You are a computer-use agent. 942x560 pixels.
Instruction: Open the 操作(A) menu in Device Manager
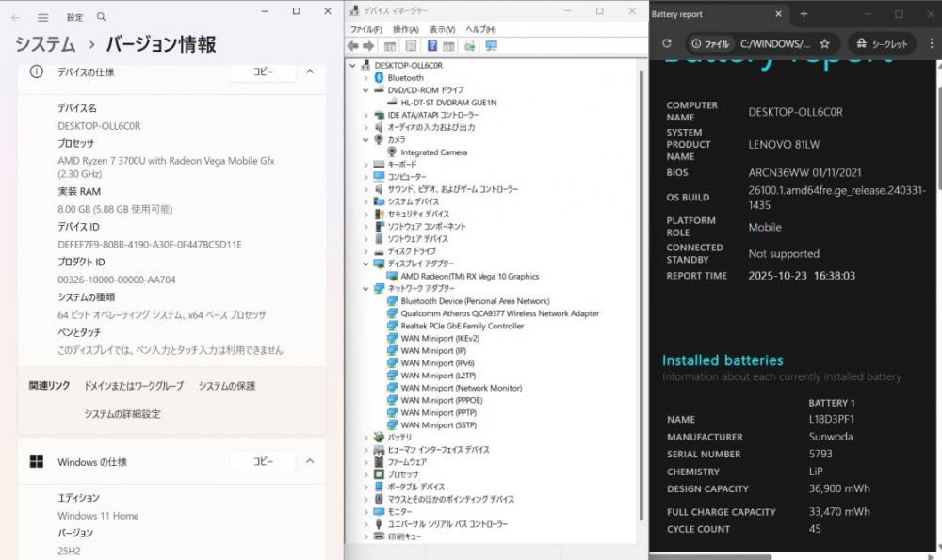coord(405,29)
